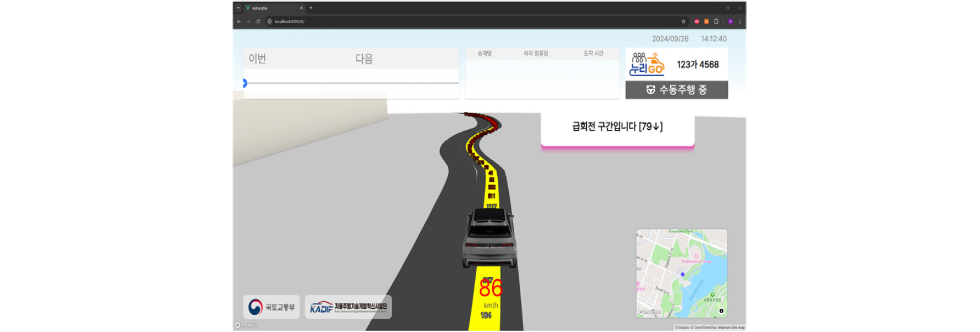Click the green park marker on minimap
Viewport: 980px width, 332px height.
[x=712, y=294]
